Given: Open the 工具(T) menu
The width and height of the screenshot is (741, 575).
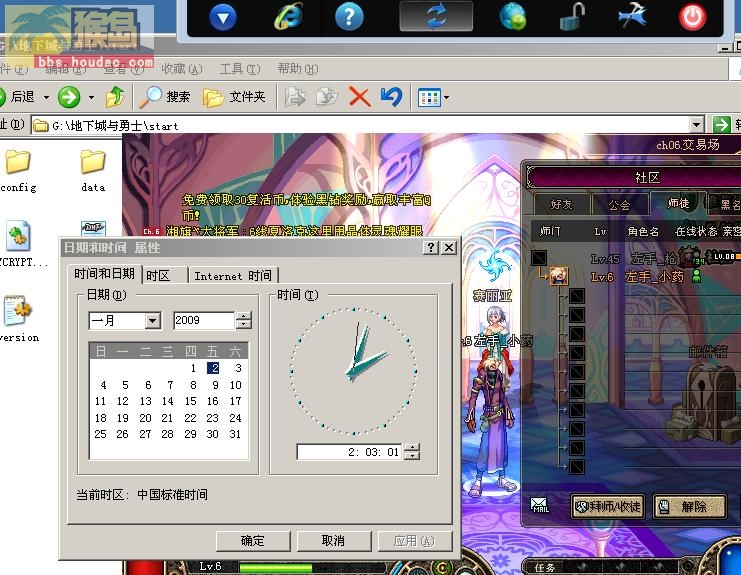Looking at the screenshot, I should 240,69.
